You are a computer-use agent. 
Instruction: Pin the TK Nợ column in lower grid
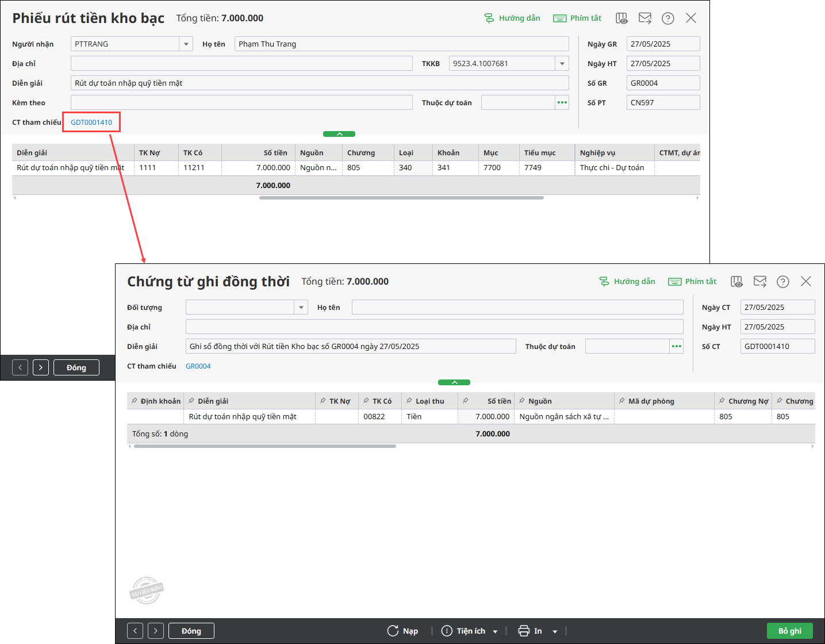point(323,401)
